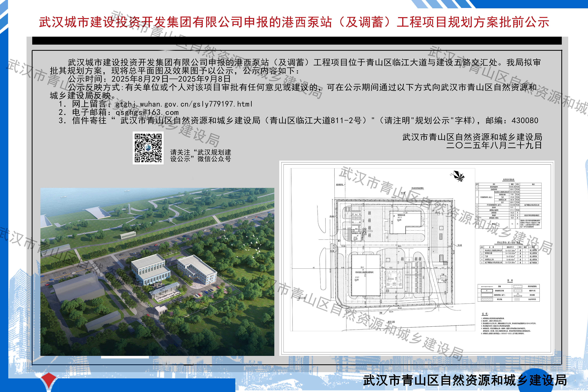The image size is (588, 392).
Task: Click the red announcement title heading
Action: (294, 22)
